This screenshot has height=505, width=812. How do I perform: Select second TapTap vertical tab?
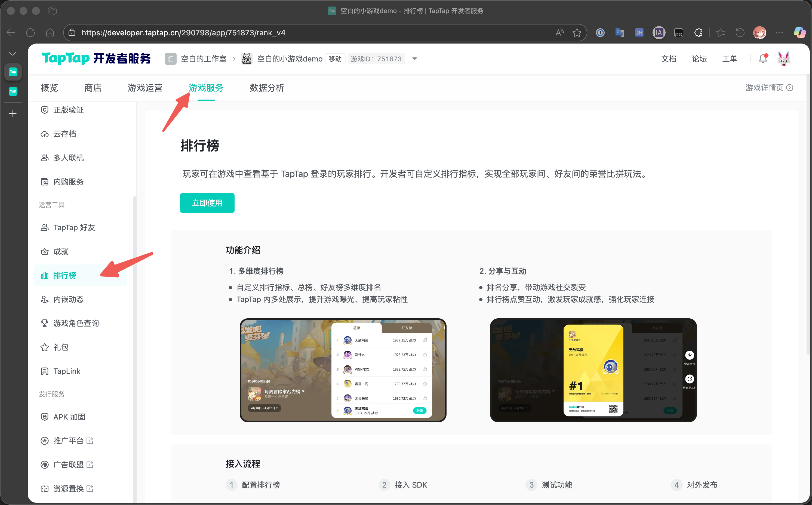coord(13,91)
